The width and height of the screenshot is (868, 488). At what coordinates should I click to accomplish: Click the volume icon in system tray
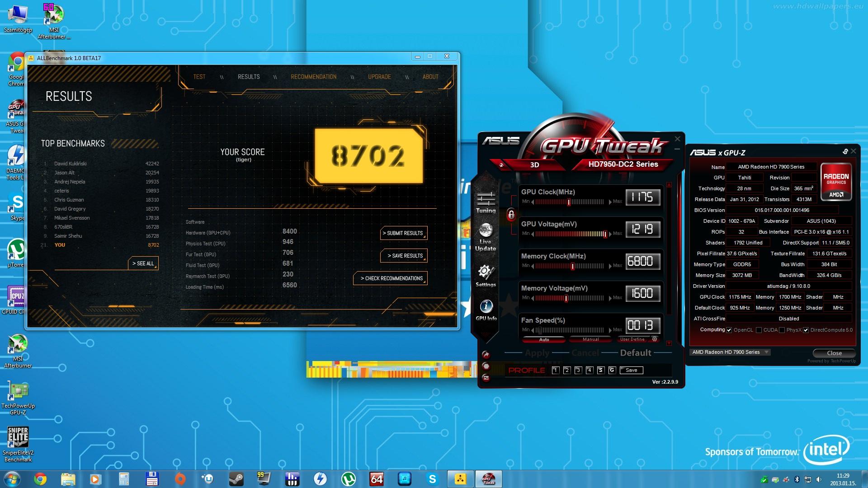(819, 479)
